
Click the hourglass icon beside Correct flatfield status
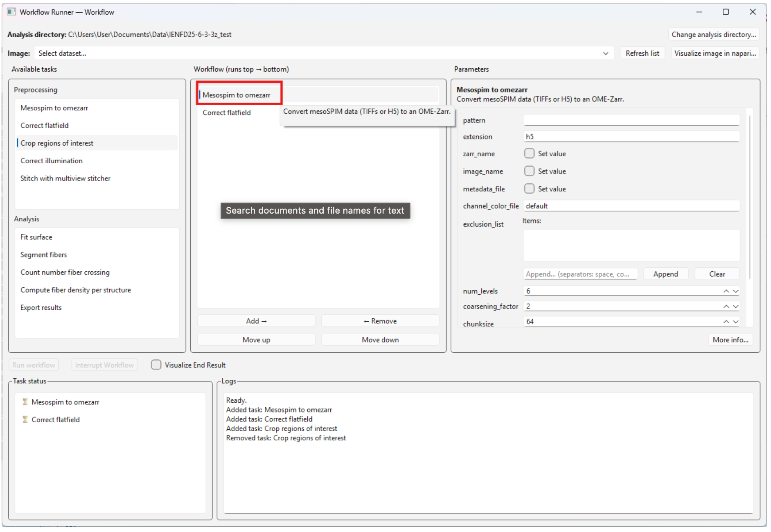(x=25, y=419)
